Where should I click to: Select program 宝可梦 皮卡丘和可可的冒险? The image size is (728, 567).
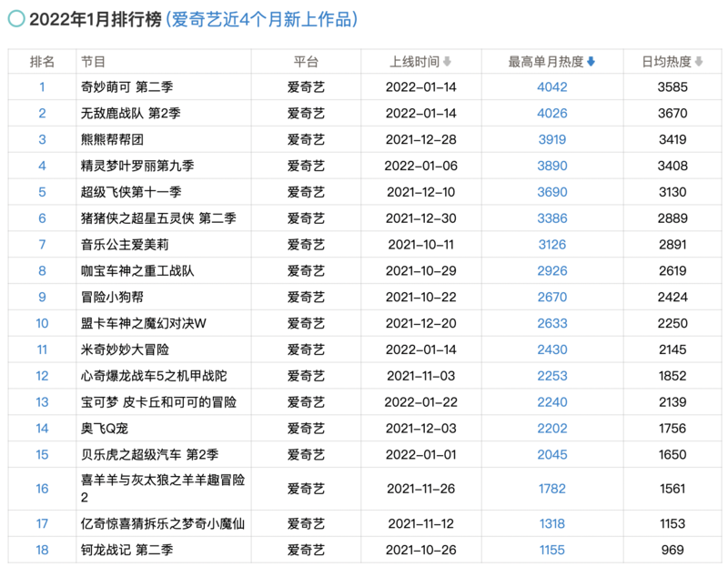pos(158,402)
